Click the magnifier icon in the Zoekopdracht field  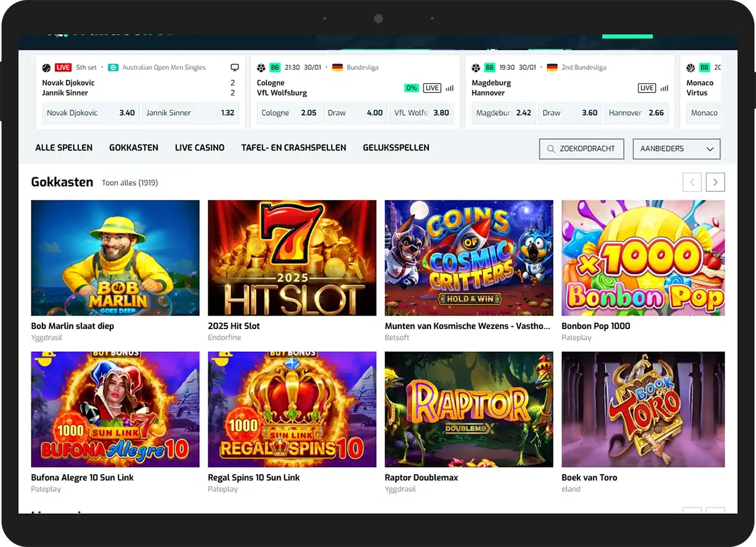coord(551,149)
